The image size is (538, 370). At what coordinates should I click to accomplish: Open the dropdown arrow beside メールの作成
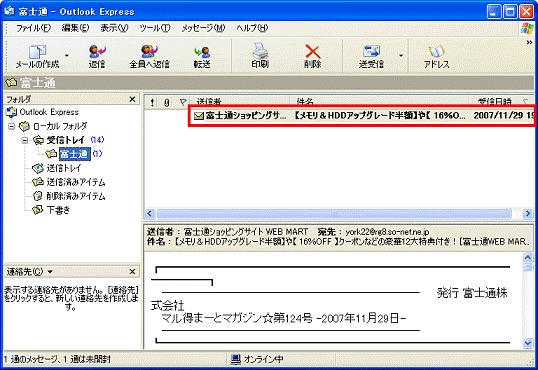[67, 56]
